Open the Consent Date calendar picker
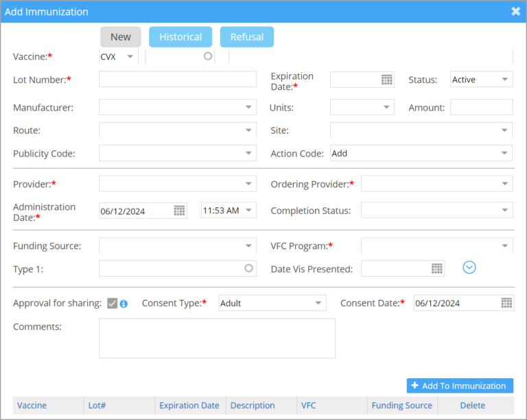The image size is (527, 420). tap(506, 303)
